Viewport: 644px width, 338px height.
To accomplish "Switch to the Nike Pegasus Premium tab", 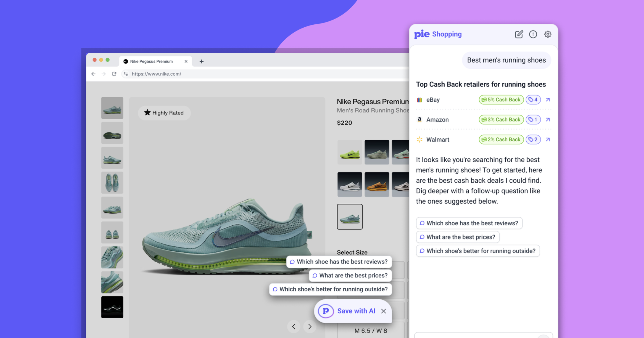I will coord(151,61).
